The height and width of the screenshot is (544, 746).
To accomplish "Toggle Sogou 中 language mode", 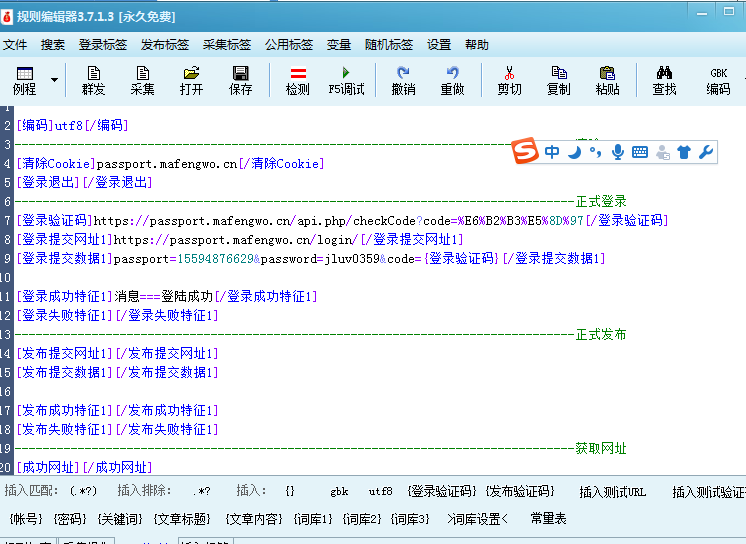I will click(552, 152).
